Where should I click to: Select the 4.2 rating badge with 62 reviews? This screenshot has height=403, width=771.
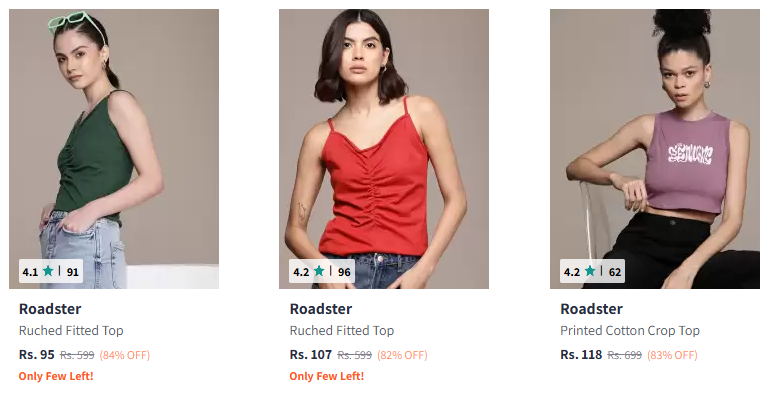(x=592, y=271)
